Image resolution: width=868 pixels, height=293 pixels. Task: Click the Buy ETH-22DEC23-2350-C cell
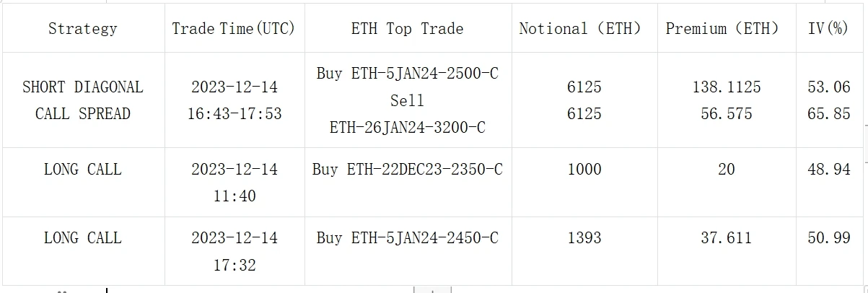pyautogui.click(x=408, y=170)
